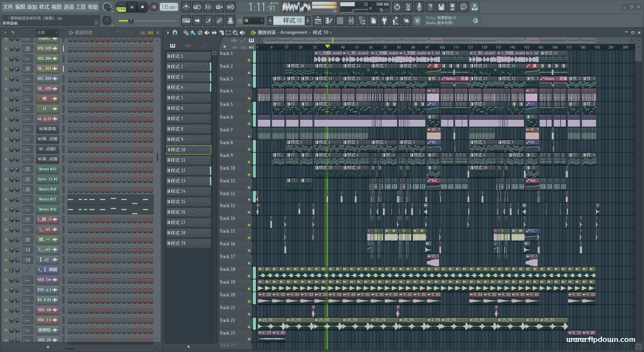Toggle the blend recording overdub icon
644x352 pixels.
[x=219, y=7]
